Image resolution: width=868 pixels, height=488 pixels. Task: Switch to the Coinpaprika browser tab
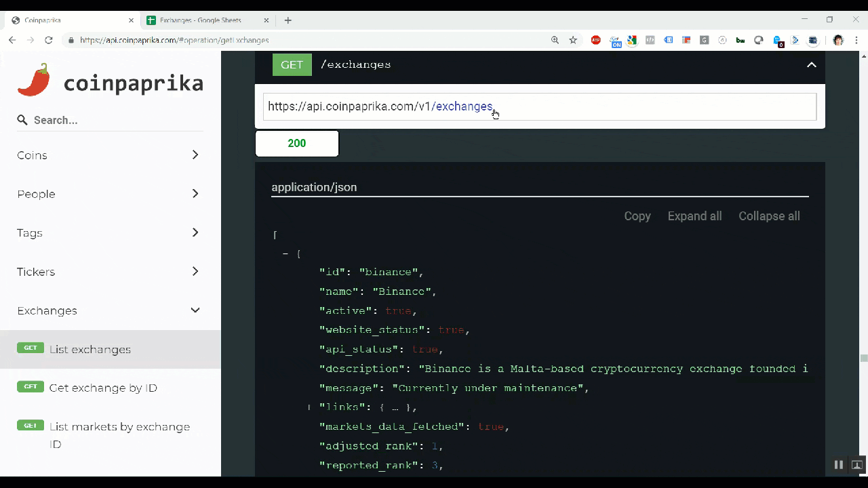(72, 20)
